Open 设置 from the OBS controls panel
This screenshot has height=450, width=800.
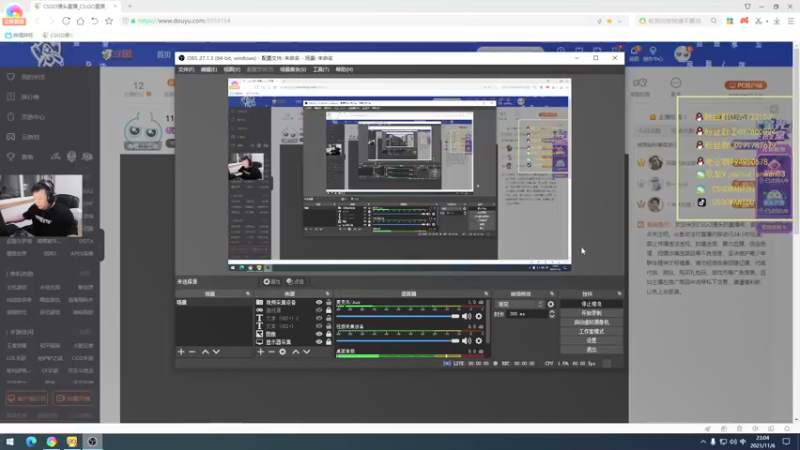click(x=591, y=340)
